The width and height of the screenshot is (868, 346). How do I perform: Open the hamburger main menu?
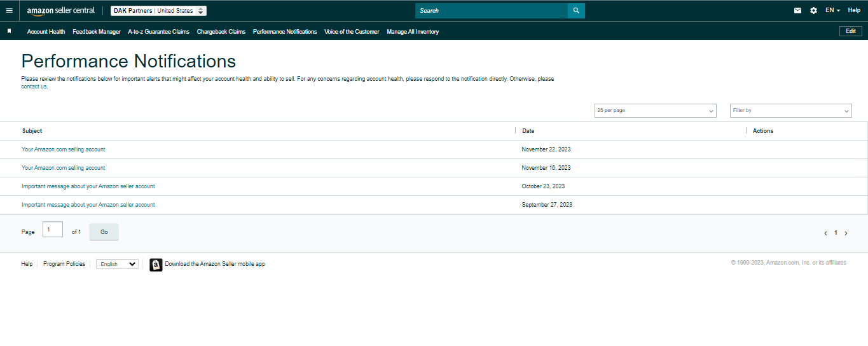9,11
